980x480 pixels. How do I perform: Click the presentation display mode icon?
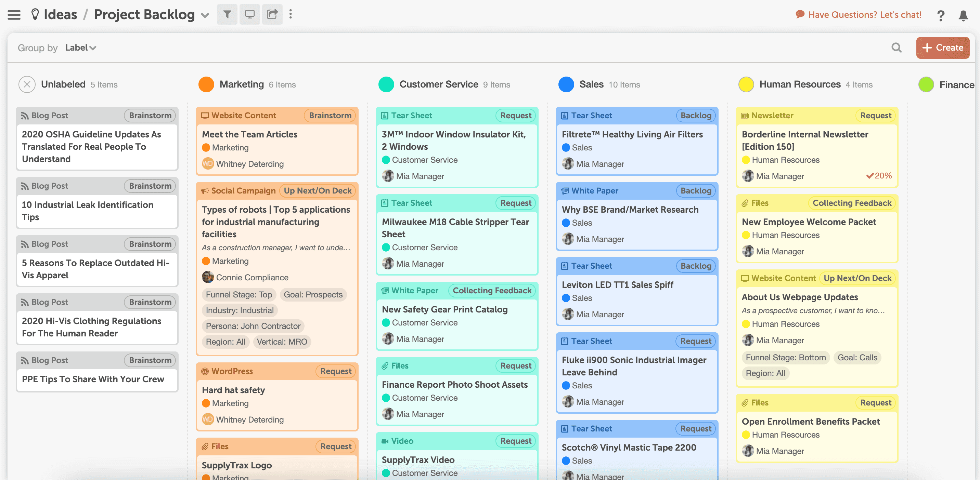[249, 14]
